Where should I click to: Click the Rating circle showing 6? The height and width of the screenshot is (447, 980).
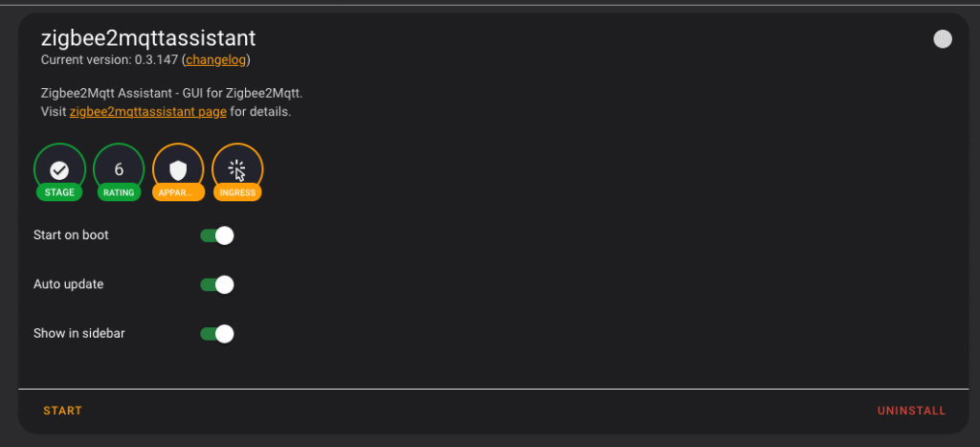[119, 169]
